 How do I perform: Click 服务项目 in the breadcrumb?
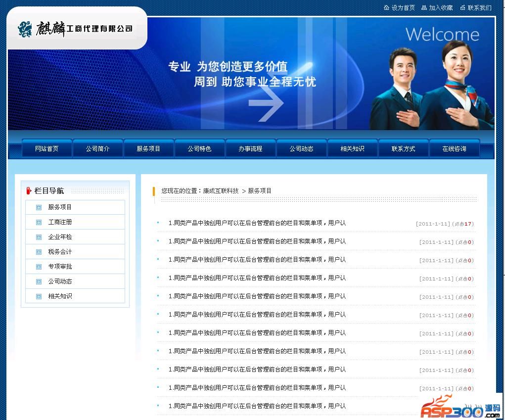click(x=260, y=190)
